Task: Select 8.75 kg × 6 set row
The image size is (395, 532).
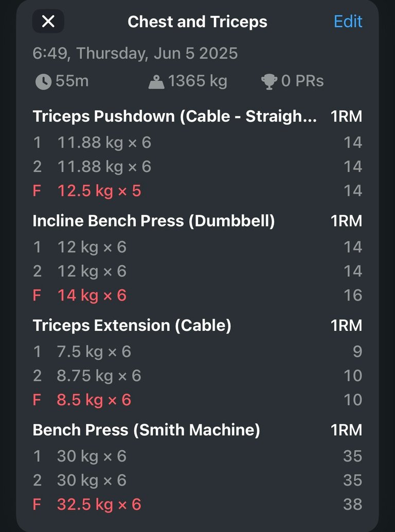Action: (x=197, y=376)
